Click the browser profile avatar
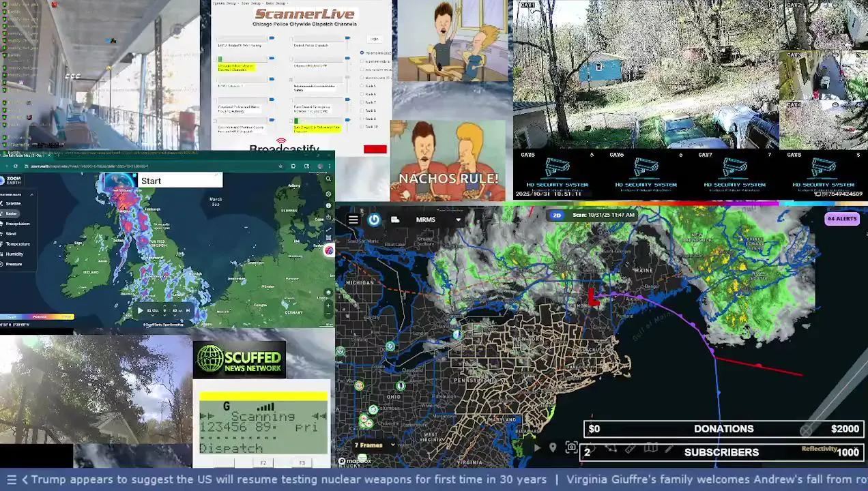Screen dimensions: 868x491 click(320, 166)
